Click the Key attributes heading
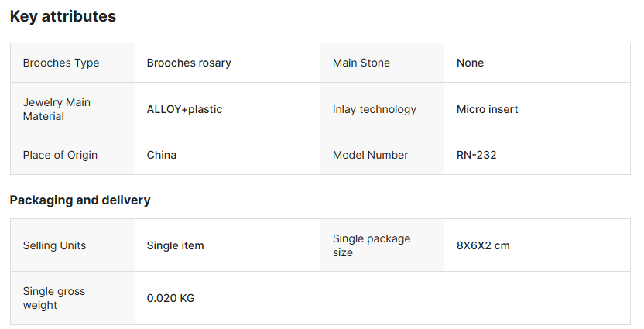644x329 pixels. point(63,16)
